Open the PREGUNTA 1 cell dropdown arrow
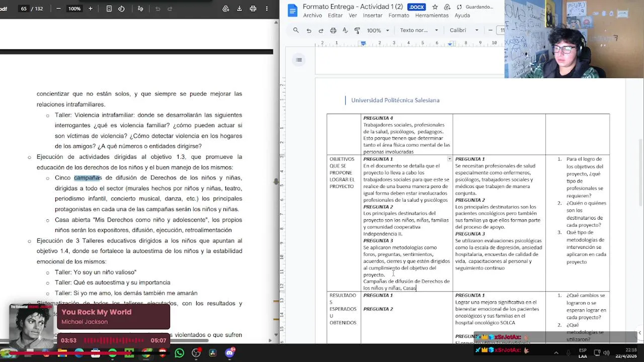This screenshot has height=362, width=644. [449, 159]
